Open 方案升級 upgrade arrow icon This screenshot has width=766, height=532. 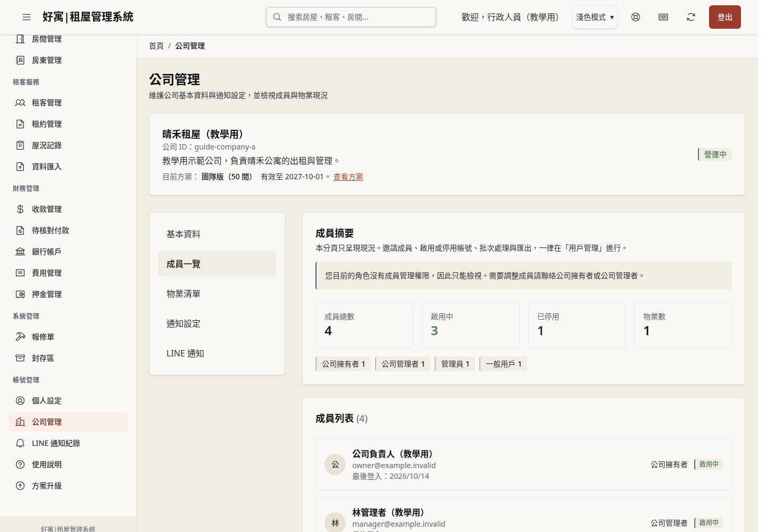[20, 486]
